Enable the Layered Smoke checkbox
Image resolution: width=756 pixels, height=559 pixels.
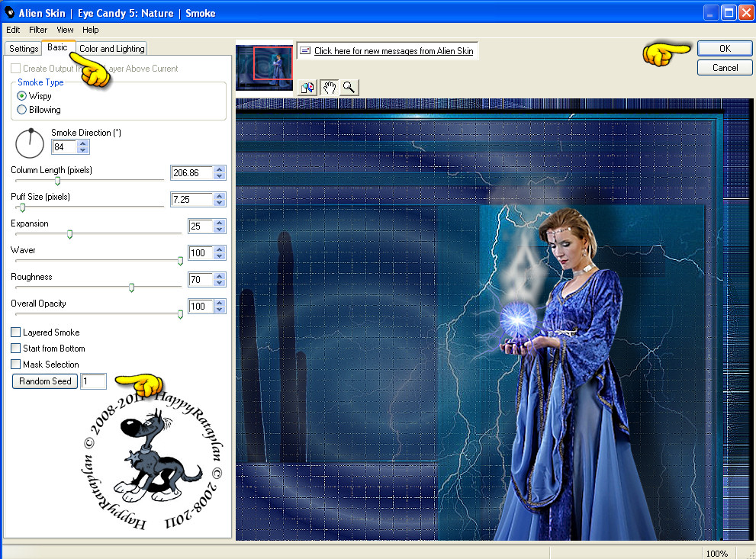(16, 332)
